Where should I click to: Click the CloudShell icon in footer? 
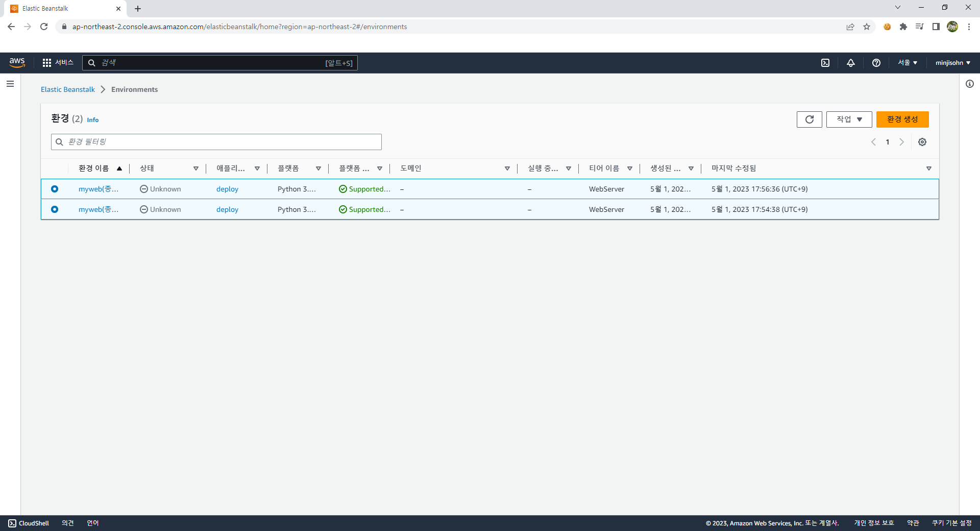pyautogui.click(x=12, y=523)
